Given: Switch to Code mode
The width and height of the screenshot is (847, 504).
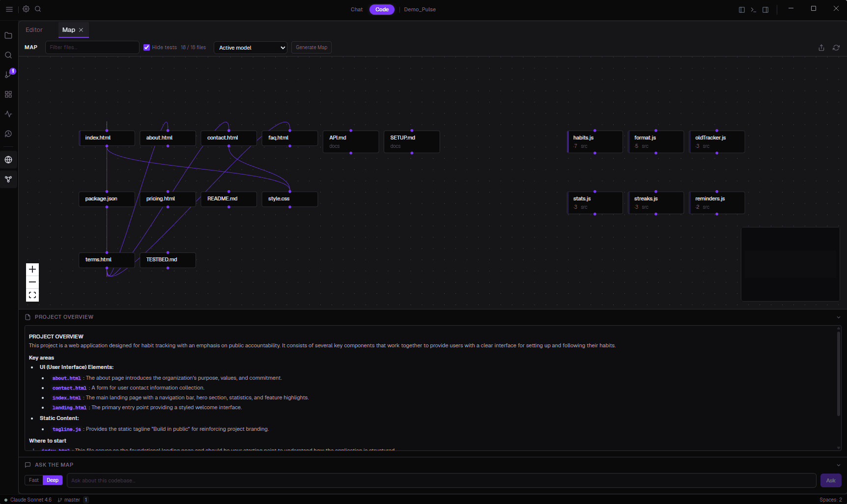Looking at the screenshot, I should pyautogui.click(x=382, y=9).
